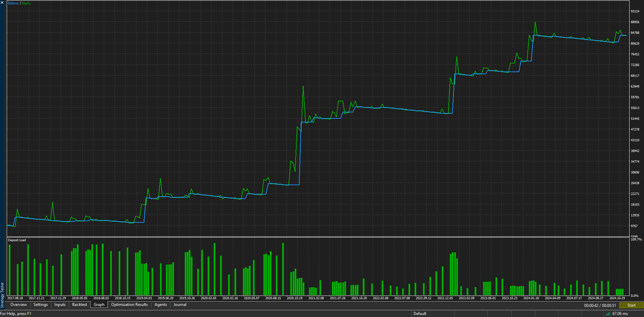Click the 2017.08.18 date label

pos(15,298)
